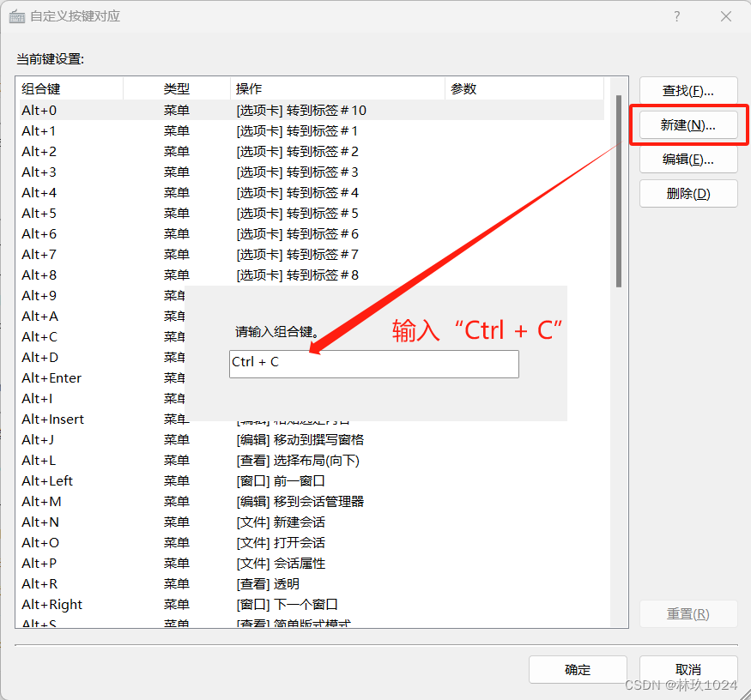Click the 新建(N) button to create new shortcut
The height and width of the screenshot is (700, 751).
(x=687, y=124)
